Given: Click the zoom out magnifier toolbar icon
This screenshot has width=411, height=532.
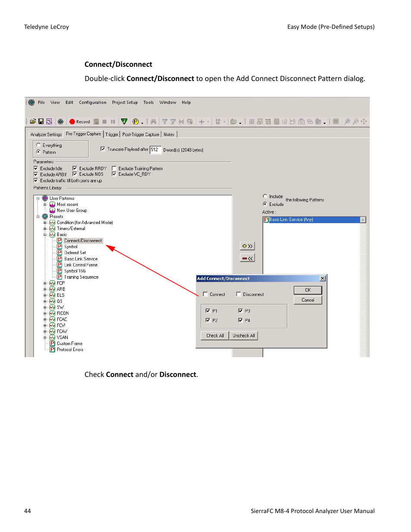Looking at the screenshot, I should pos(355,121).
